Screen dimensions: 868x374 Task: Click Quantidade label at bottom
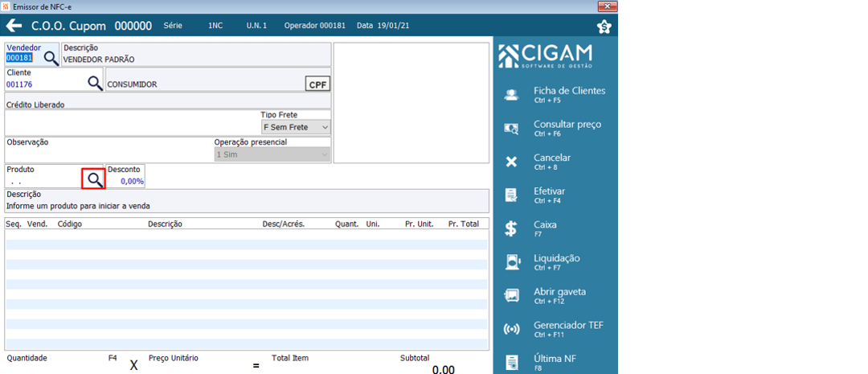27,358
